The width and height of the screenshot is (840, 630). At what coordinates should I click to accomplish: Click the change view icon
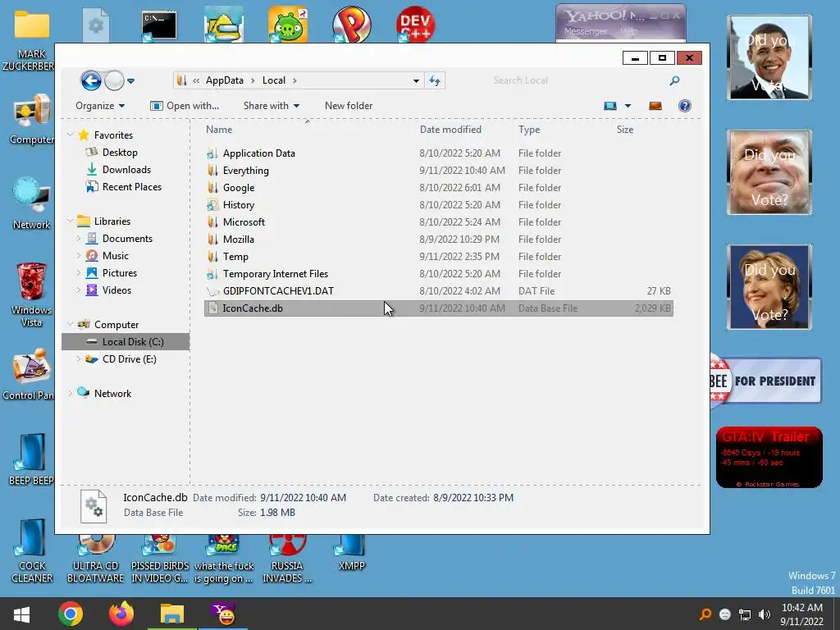tap(610, 106)
